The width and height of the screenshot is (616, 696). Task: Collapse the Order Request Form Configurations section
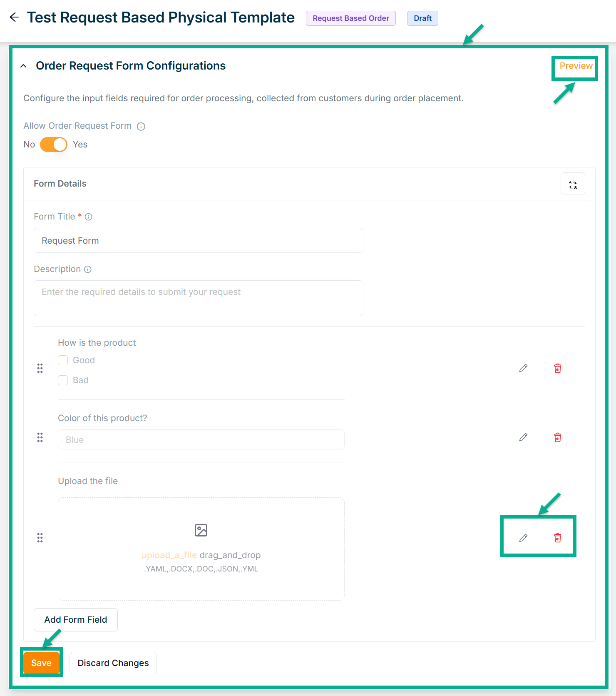pos(24,66)
